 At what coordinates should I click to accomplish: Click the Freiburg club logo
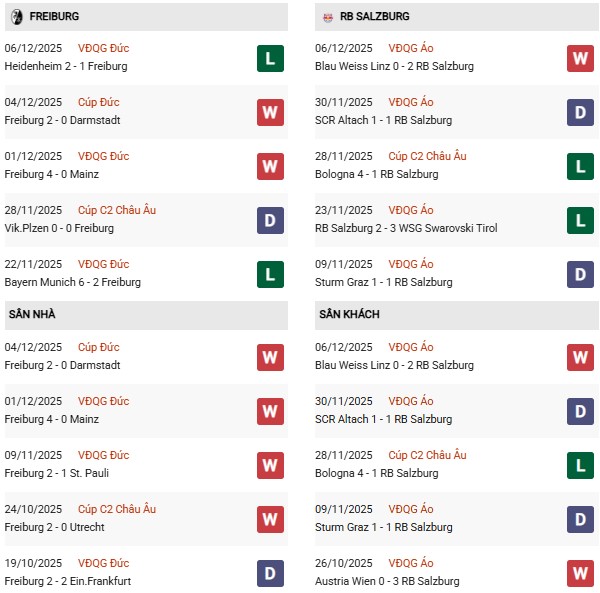[x=16, y=17]
